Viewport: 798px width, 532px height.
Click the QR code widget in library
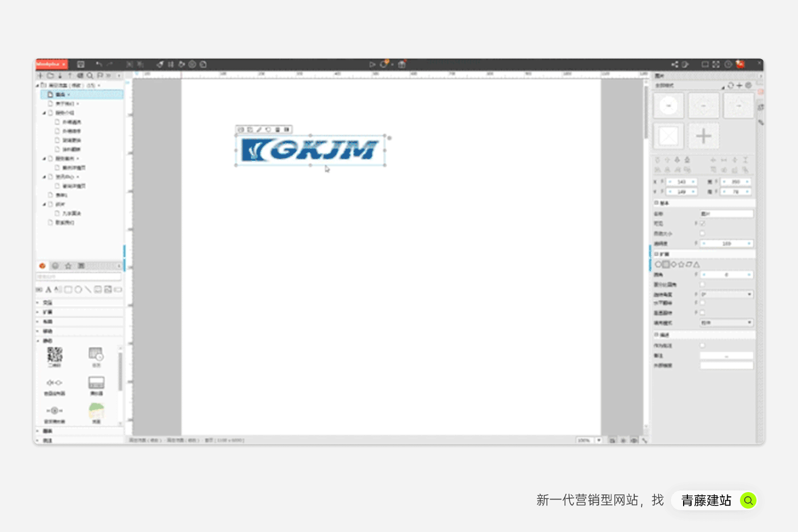(54, 355)
